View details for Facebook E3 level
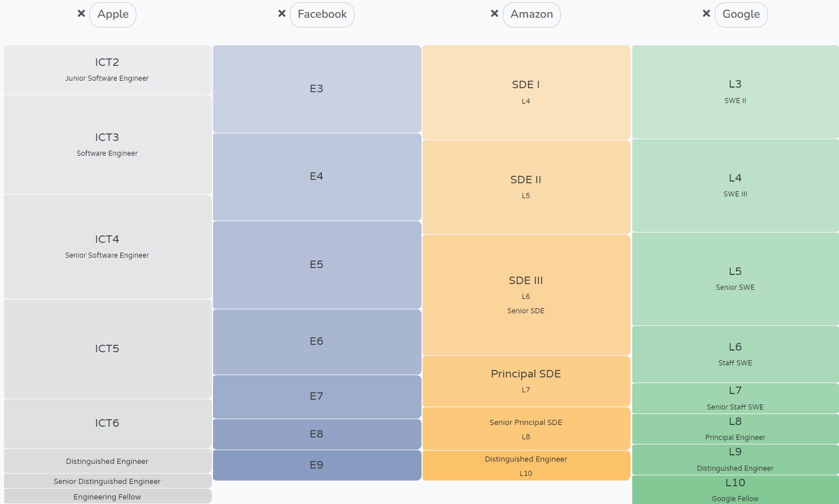Viewport: 839px width, 504px height. point(317,89)
